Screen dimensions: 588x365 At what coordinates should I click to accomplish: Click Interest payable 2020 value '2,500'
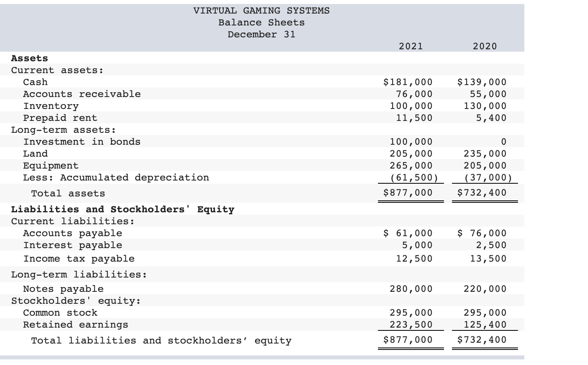click(x=491, y=245)
